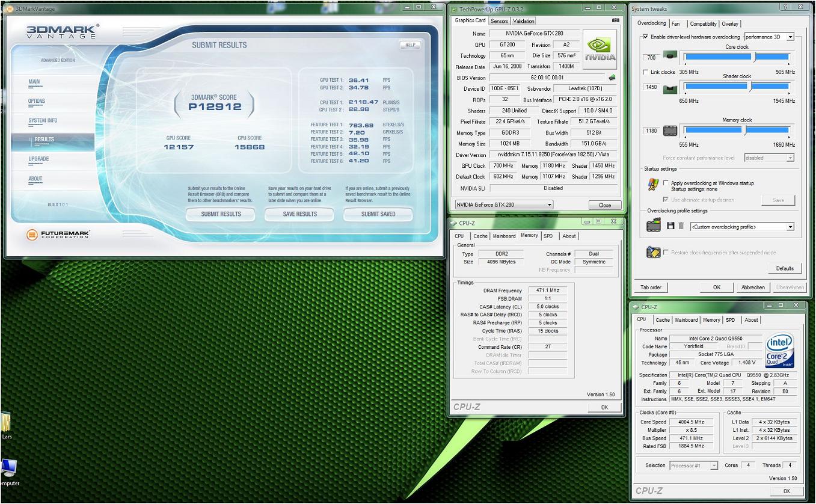Click the Tab order button
This screenshot has width=816, height=504.
click(x=651, y=287)
